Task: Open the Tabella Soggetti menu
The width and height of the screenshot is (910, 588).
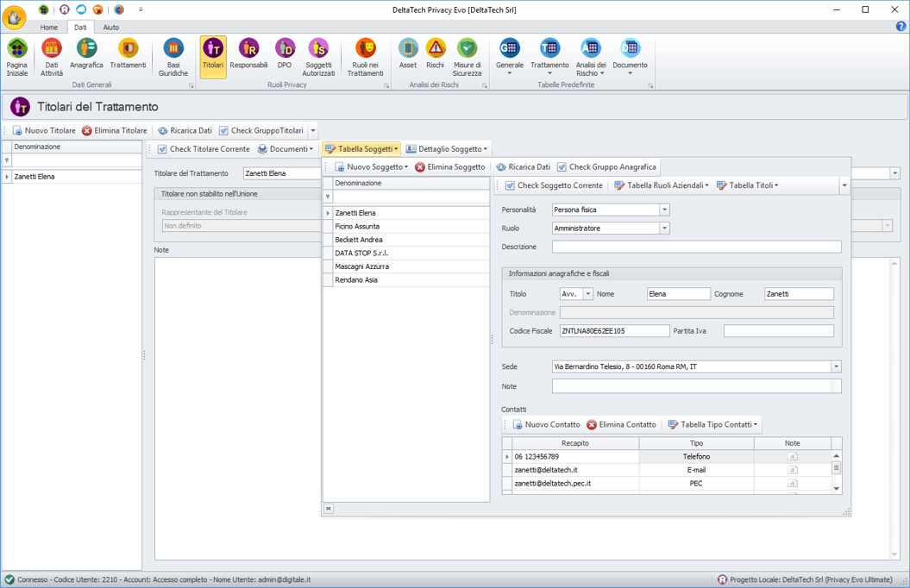Action: tap(361, 149)
